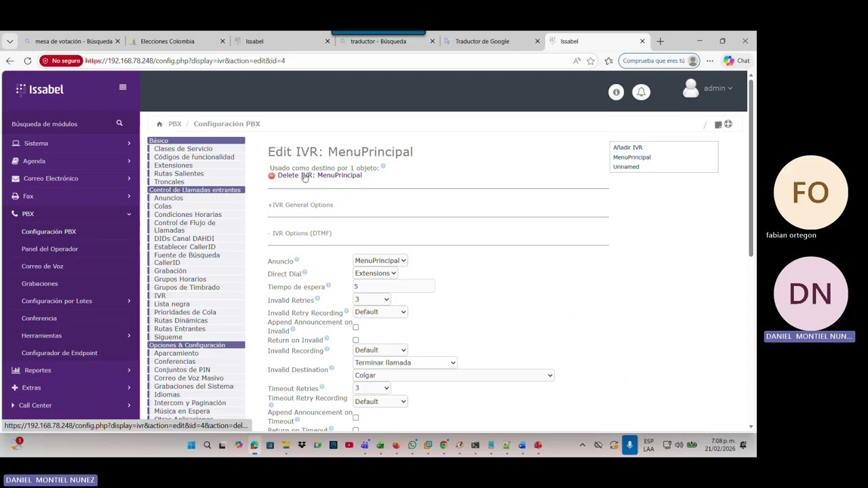Screen dimensions: 868x488
Task: Click the help lifebuoy icon near breadcrumb
Action: coord(728,124)
